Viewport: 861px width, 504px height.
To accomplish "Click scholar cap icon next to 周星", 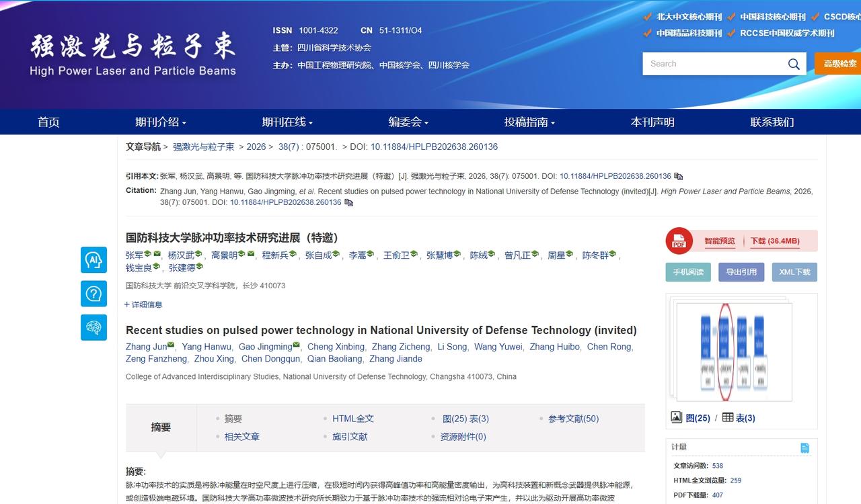I will [569, 254].
